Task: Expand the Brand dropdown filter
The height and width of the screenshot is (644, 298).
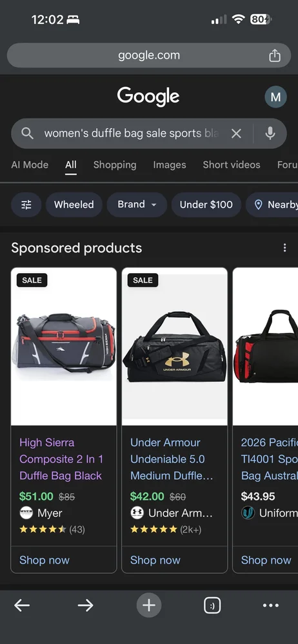Action: [x=137, y=205]
